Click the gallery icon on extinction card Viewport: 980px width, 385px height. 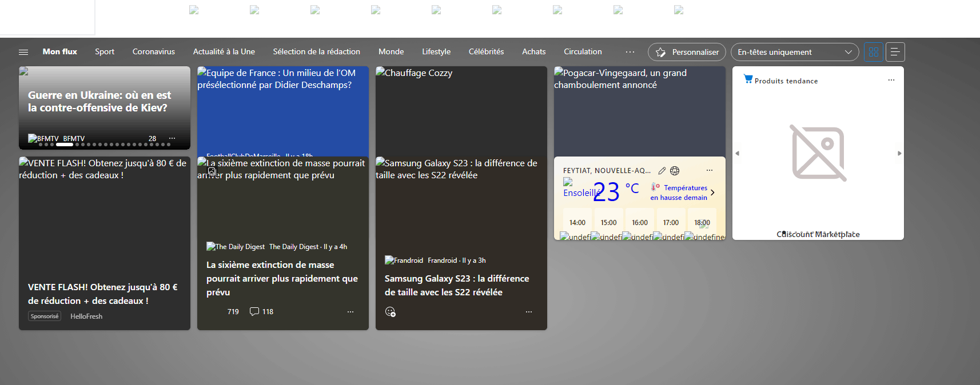(x=212, y=171)
